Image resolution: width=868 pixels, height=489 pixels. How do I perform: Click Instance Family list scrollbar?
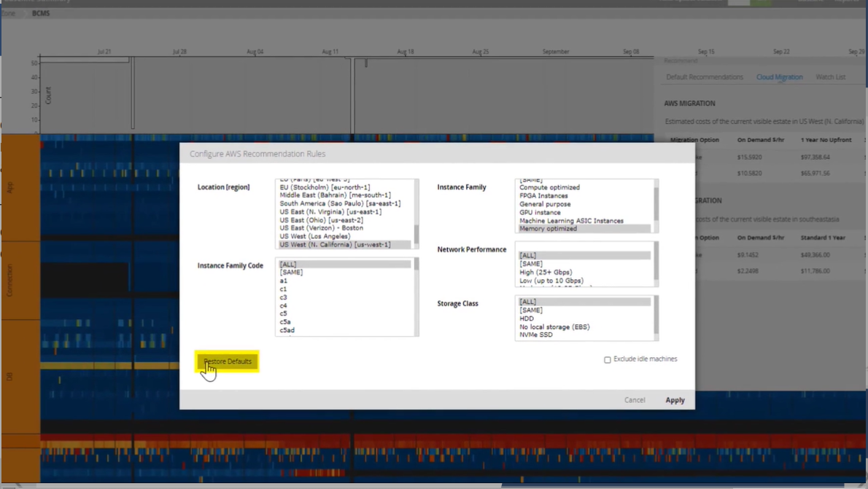656,206
